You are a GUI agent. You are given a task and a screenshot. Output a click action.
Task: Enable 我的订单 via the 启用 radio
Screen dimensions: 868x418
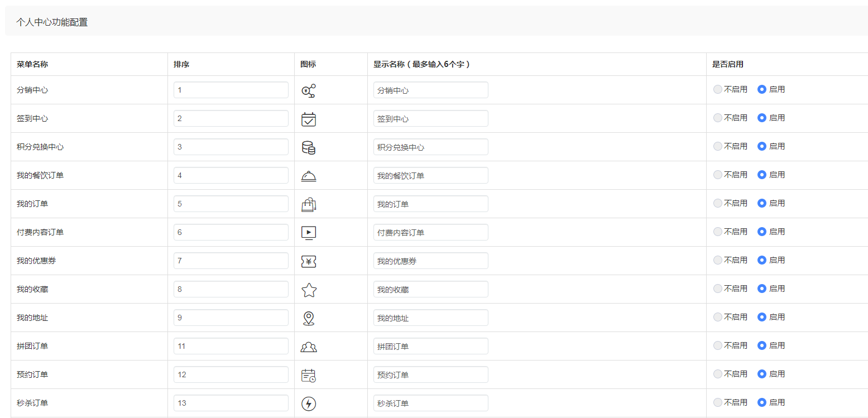tap(762, 203)
